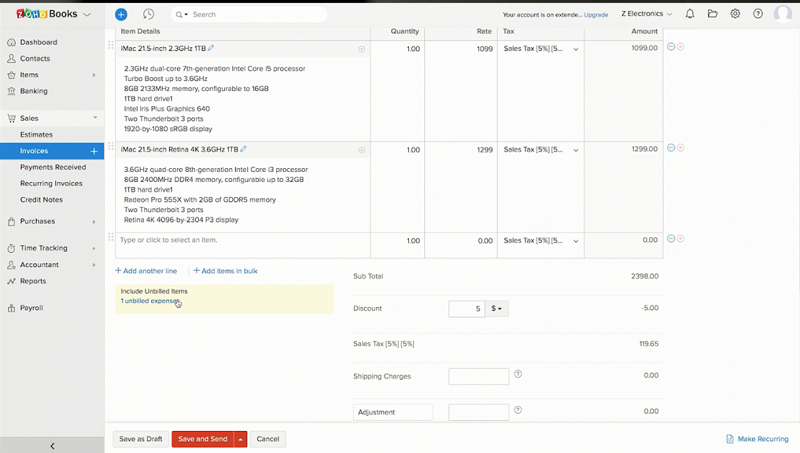Collapse the sidebar with the arrow
Screen dimensions: 800x453
52,446
